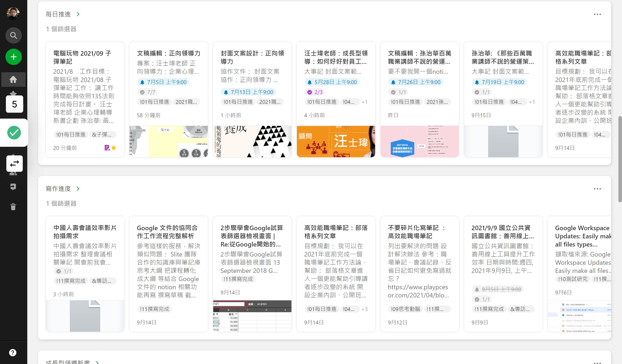Open Trash in the left sidebar
The image size is (622, 364).
click(13, 207)
